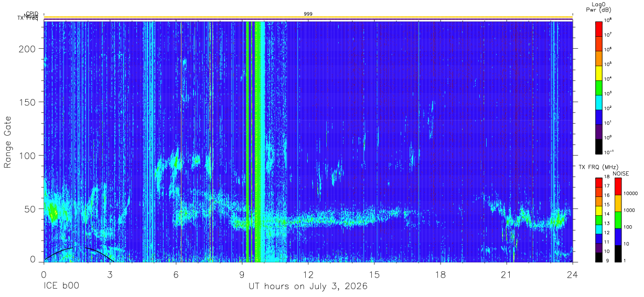Click x-axis hour label '12'
This screenshot has width=644, height=297.
coord(308,274)
